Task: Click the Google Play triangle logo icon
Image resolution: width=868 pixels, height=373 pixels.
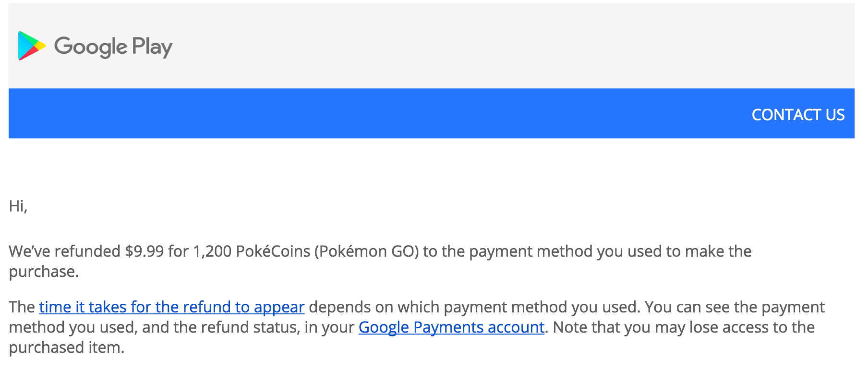Action: pyautogui.click(x=32, y=46)
